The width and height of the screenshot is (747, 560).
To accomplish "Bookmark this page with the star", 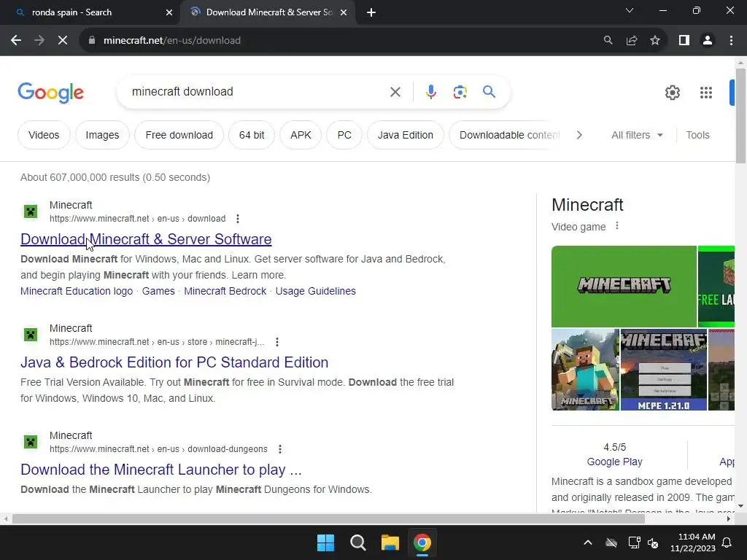I will 655,41.
